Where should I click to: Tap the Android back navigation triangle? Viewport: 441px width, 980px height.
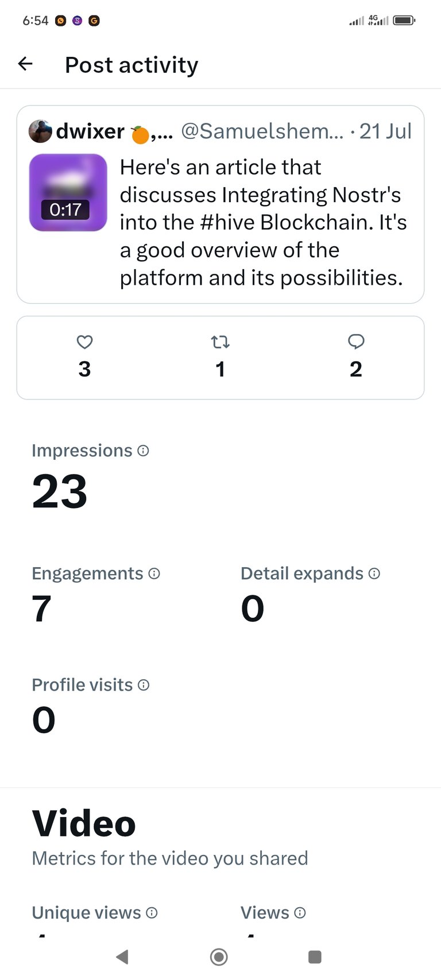pyautogui.click(x=122, y=956)
